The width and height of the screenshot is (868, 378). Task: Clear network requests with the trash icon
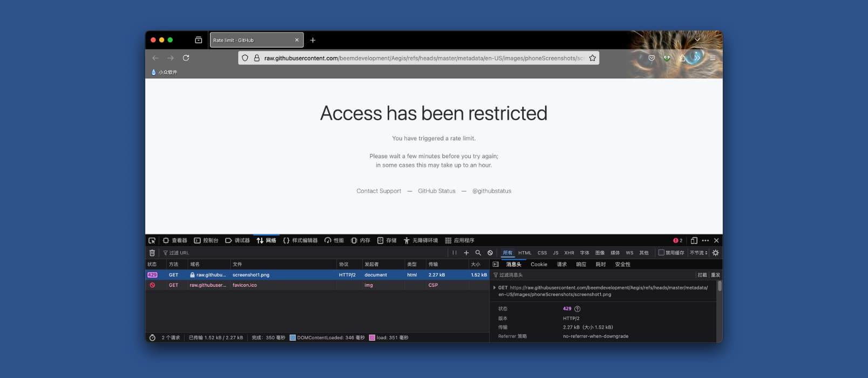tap(152, 253)
